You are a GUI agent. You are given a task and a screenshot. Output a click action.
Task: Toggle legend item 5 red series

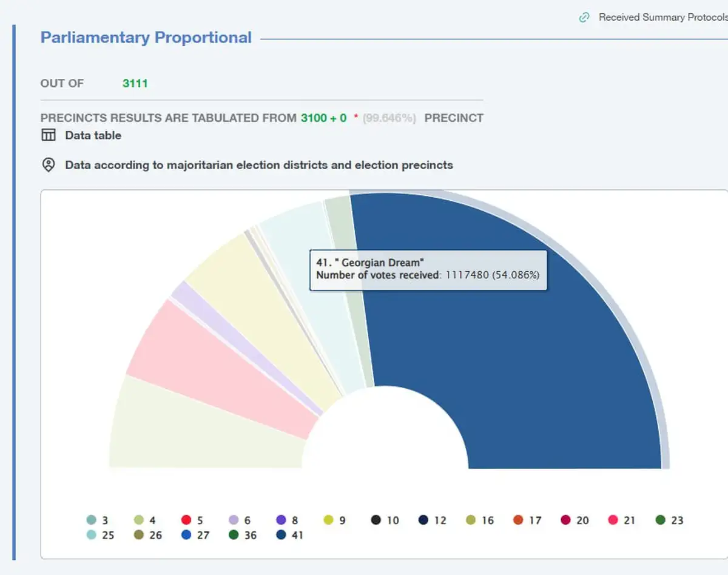coord(193,520)
